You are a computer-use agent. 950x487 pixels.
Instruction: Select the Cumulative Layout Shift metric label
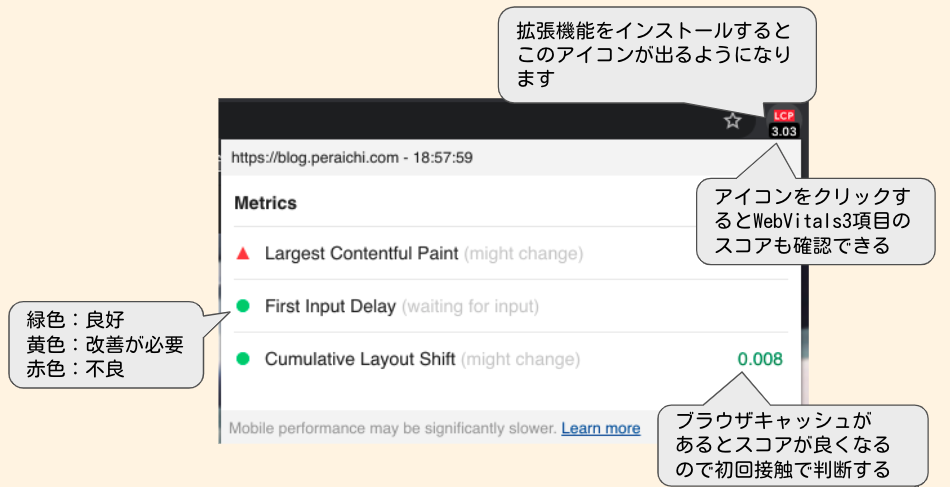360,359
